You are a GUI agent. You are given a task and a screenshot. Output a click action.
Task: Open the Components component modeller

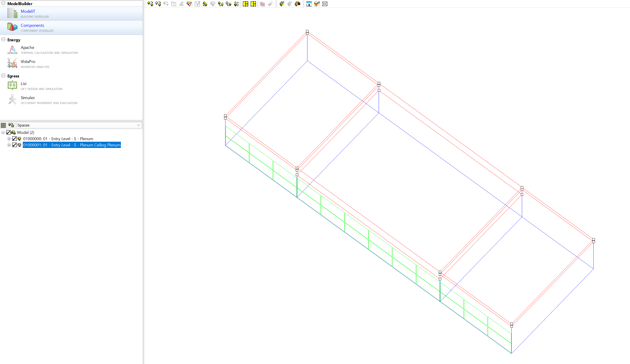(32, 25)
